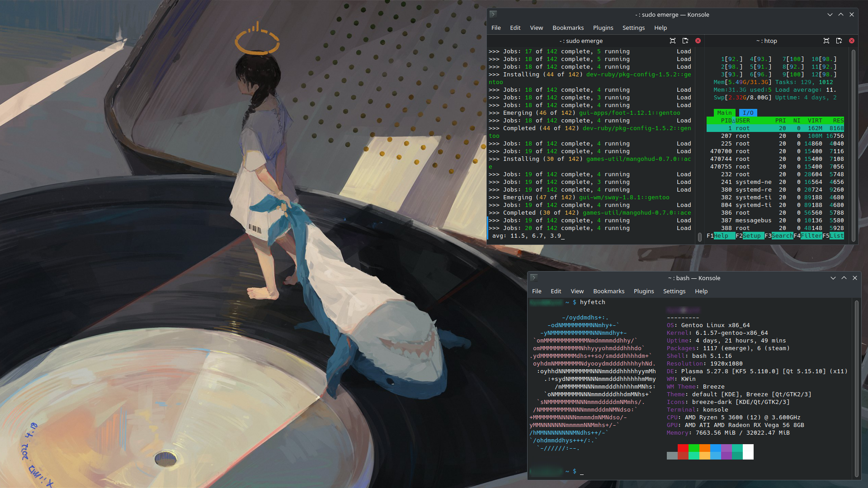Sort htop processes by PID column header

(726, 121)
